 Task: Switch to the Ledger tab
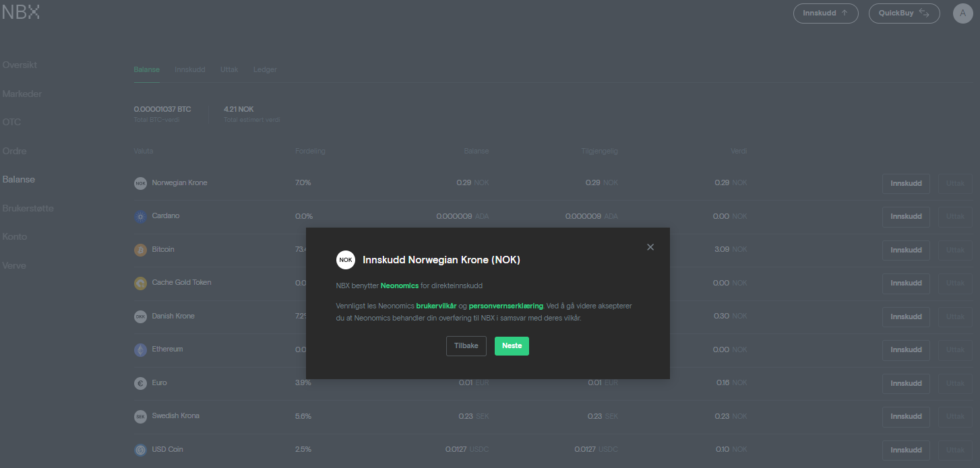point(265,69)
